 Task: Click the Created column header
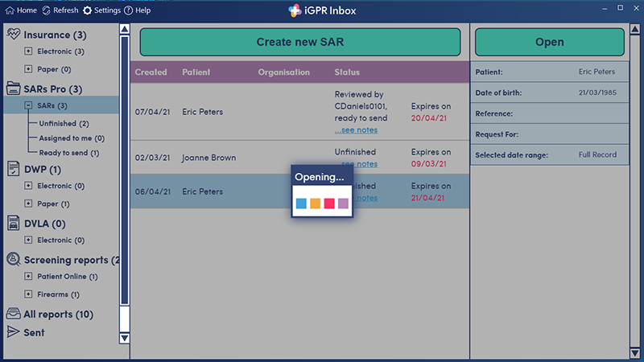(151, 72)
